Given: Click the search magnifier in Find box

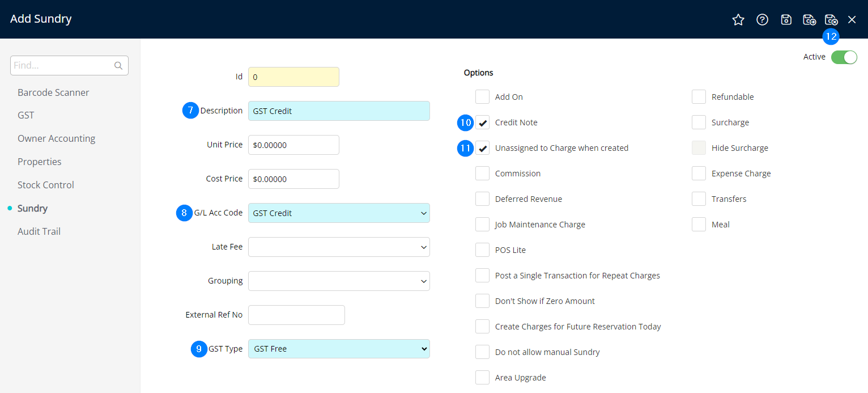Looking at the screenshot, I should (x=118, y=66).
